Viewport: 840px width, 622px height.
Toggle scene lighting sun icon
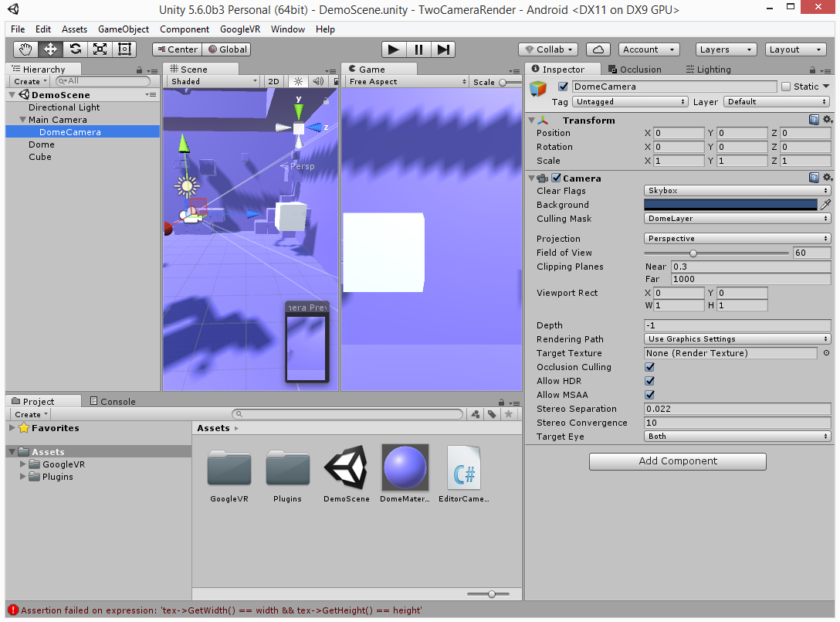(298, 81)
